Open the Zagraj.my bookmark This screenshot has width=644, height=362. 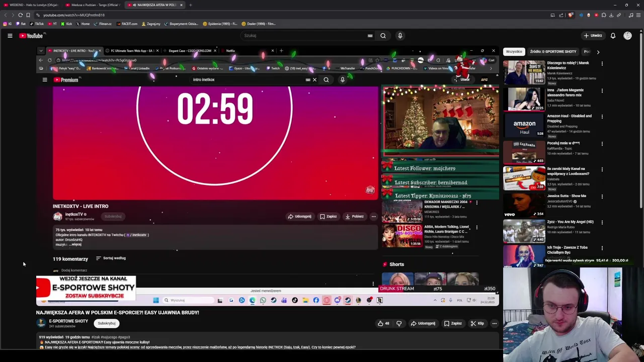coord(151,24)
